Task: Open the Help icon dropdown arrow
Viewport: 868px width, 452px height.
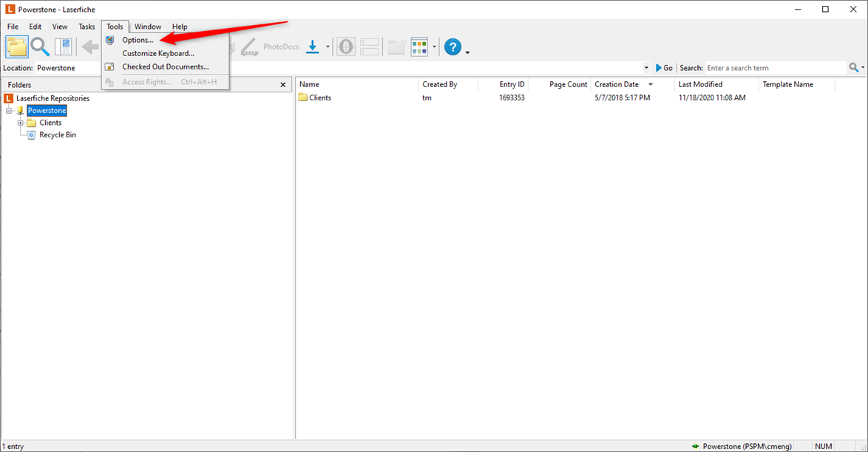Action: [x=468, y=52]
